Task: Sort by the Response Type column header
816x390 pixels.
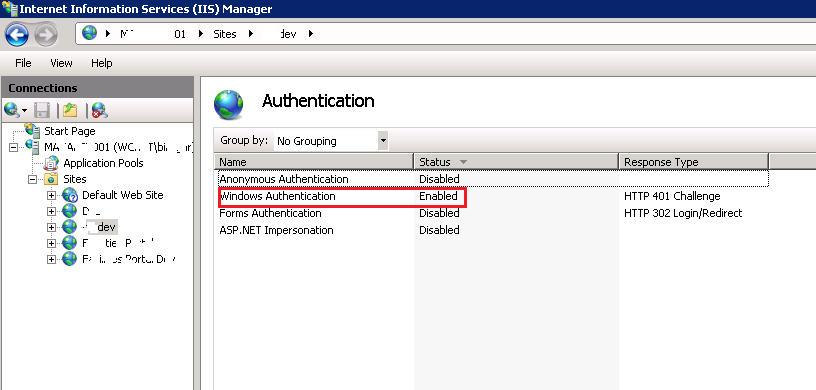Action: (693, 162)
